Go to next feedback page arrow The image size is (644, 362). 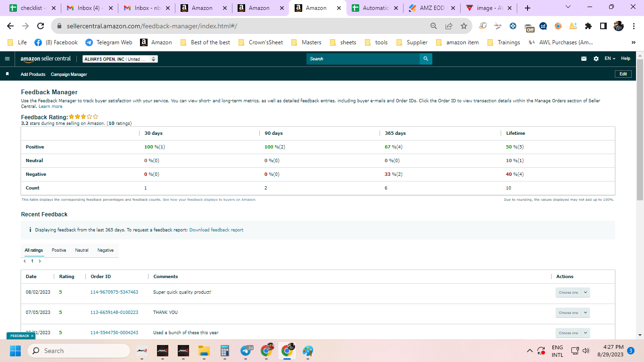[x=40, y=261]
